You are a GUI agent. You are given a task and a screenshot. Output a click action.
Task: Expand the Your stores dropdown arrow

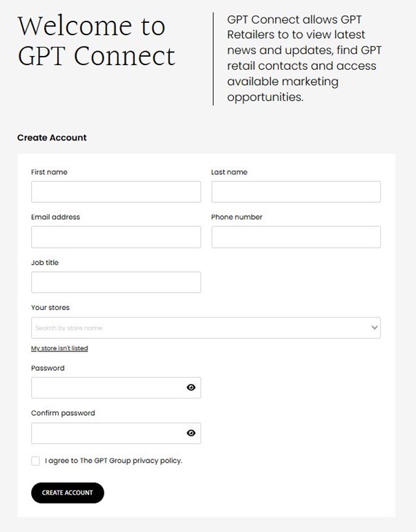[375, 327]
